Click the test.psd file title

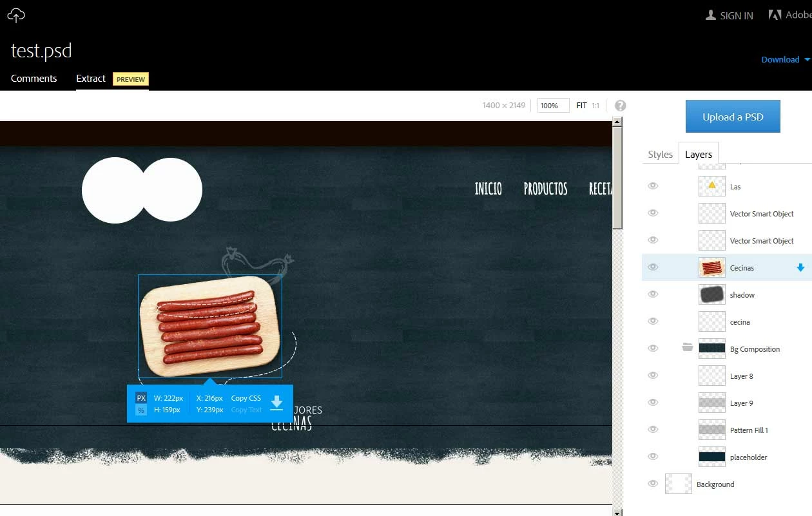41,51
